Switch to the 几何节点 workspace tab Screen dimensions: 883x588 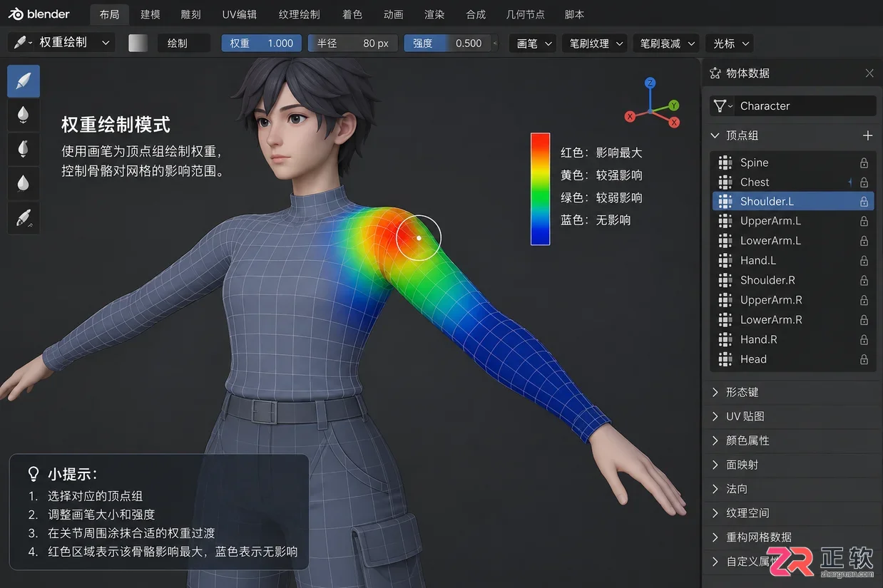525,14
